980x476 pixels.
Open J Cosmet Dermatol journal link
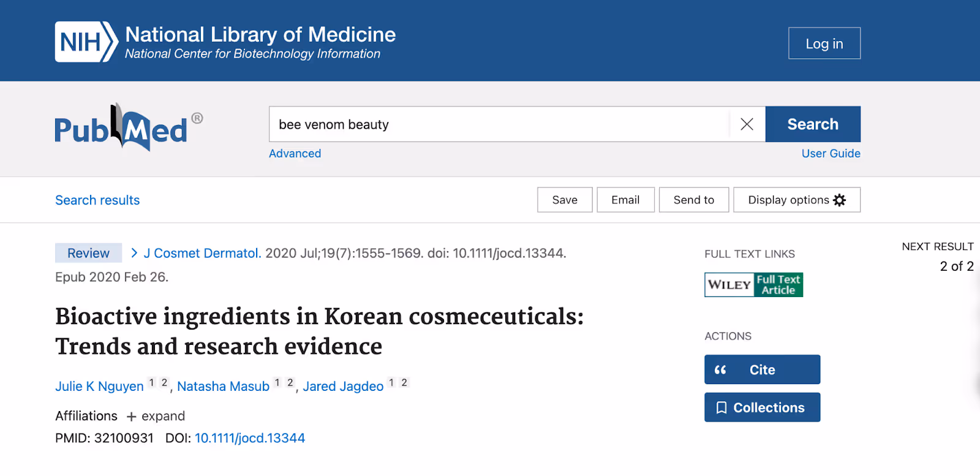[x=202, y=253]
